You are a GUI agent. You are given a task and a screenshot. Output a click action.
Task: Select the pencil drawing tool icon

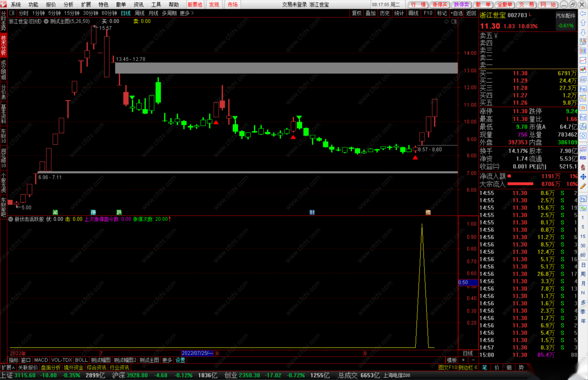[583, 186]
